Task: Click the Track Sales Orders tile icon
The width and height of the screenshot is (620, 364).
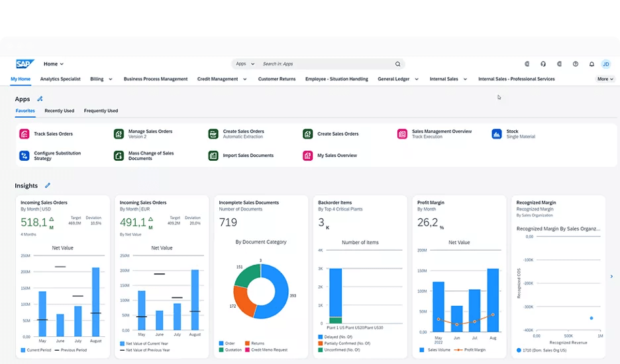Action: point(24,134)
